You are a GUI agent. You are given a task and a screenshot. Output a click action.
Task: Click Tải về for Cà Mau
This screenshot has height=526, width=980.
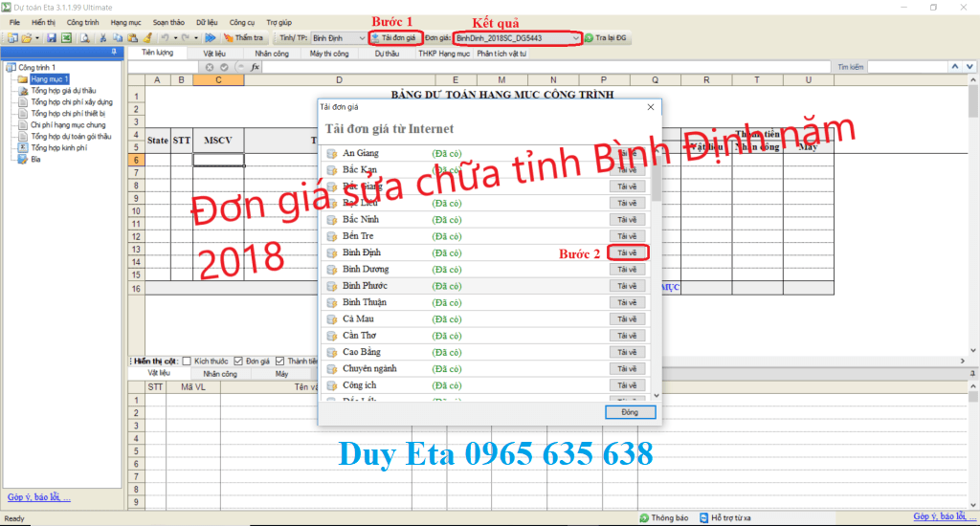tap(628, 319)
